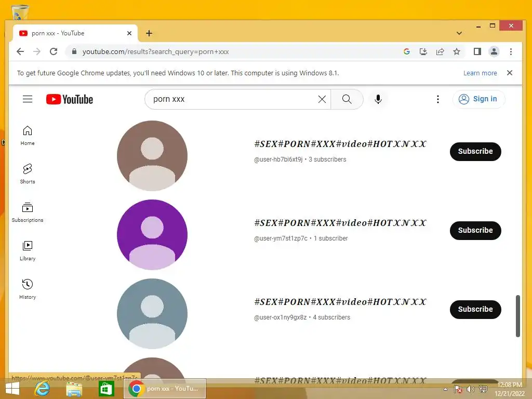The width and height of the screenshot is (532, 399).
Task: Select the 'porn xxx - YouTube' tab
Action: click(x=75, y=33)
